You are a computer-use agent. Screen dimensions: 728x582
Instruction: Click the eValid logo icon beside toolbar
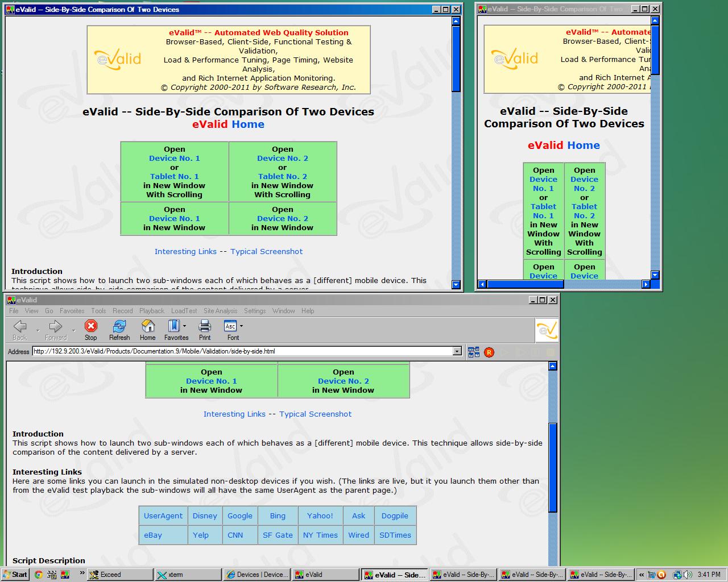pos(547,330)
